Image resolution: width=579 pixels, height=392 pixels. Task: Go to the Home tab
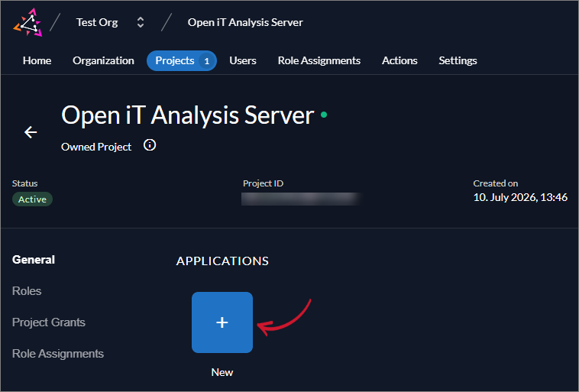coord(37,60)
